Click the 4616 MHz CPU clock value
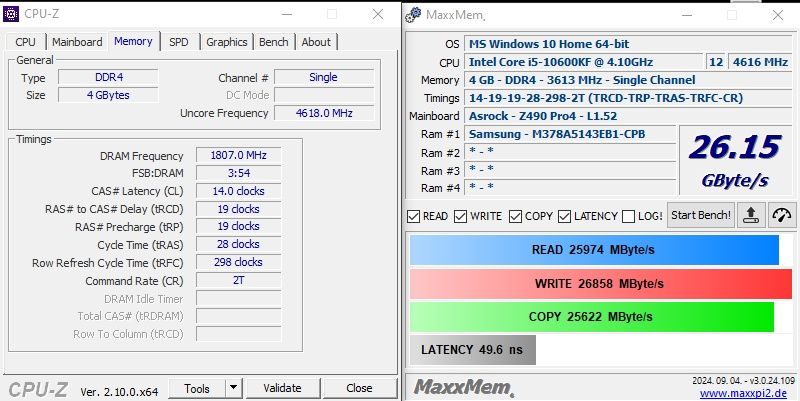The height and width of the screenshot is (401, 800). 760,62
